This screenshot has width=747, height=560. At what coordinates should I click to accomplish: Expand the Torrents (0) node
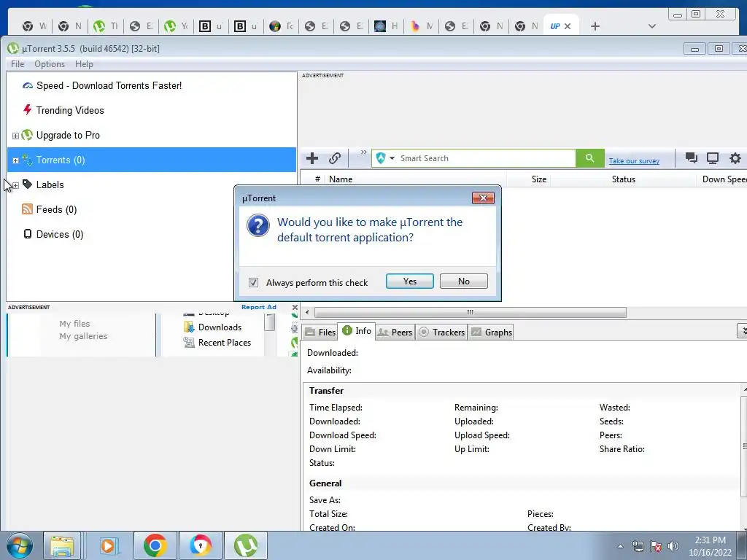click(15, 160)
